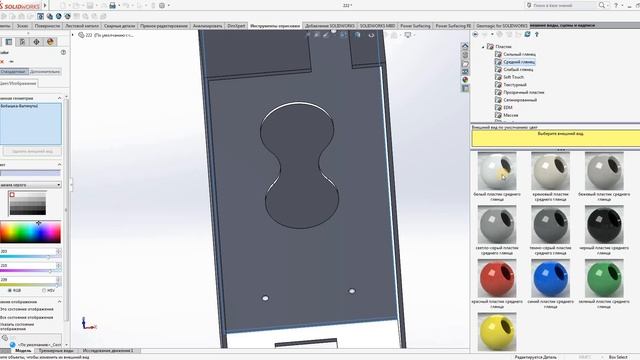640x360 pixels.
Task: Open dropdown arrow next to the print icon
Action: coord(119,6)
